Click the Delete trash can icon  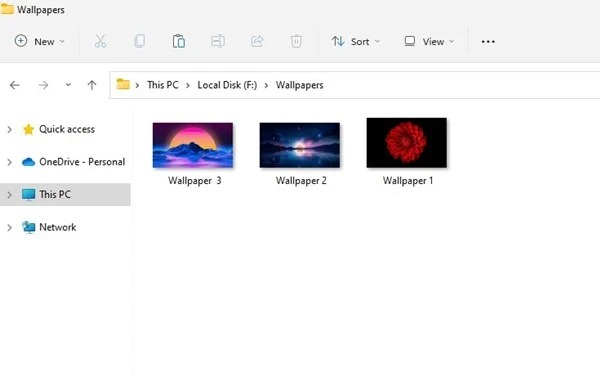point(296,41)
